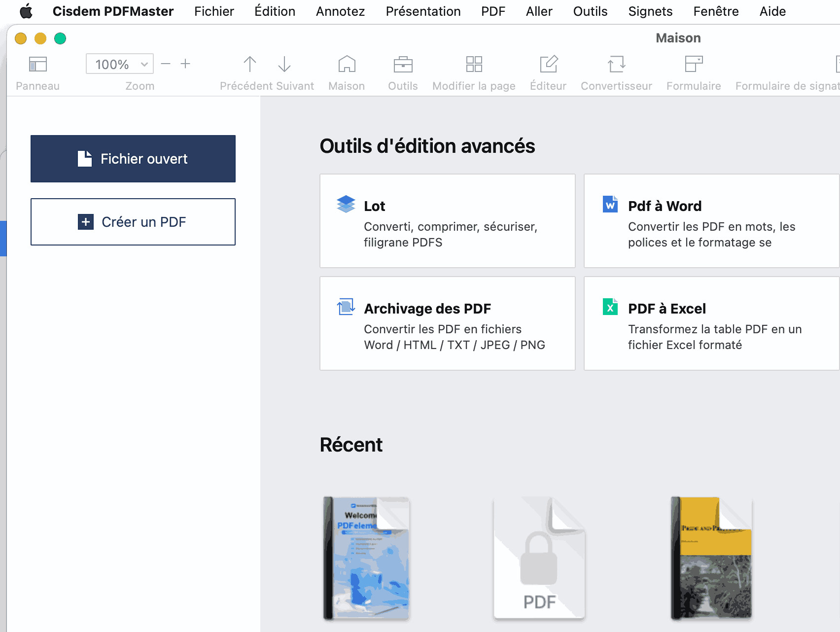Open the Annotez menu
Screen dimensions: 840x632
click(x=340, y=11)
